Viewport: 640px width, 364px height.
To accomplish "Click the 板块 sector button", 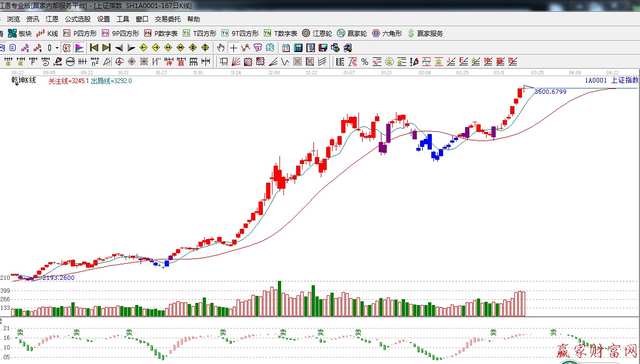I will [x=20, y=33].
